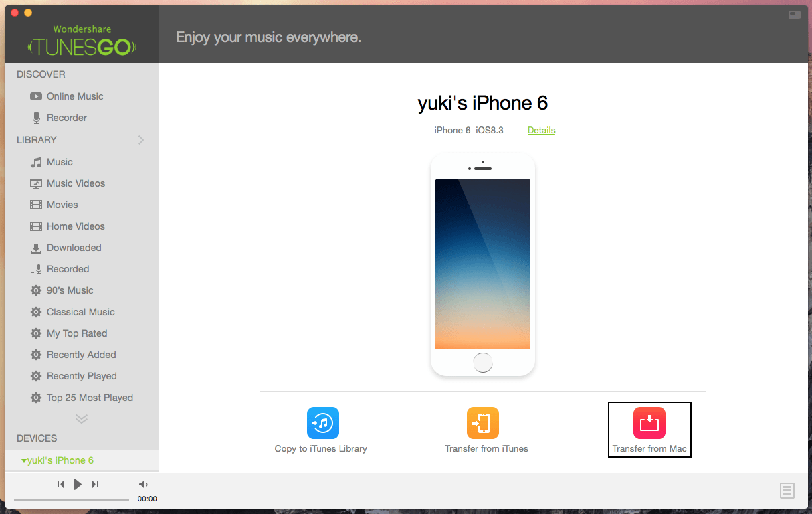Open the 90's Music smart playlist
Image resolution: width=812 pixels, height=514 pixels.
[62, 290]
